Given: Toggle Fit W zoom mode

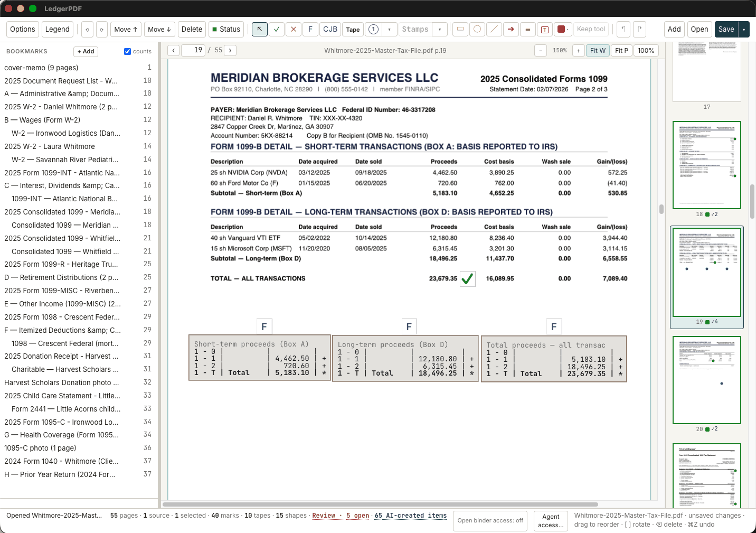Looking at the screenshot, I should click(598, 50).
